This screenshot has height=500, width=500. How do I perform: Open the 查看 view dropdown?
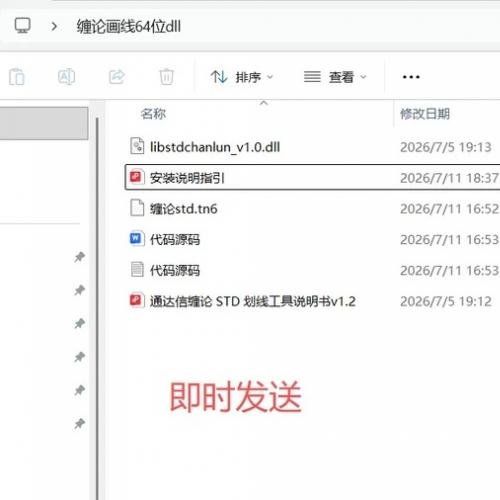[x=335, y=77]
